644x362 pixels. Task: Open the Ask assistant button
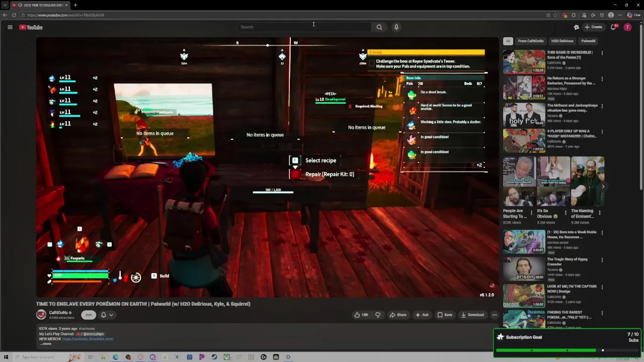click(422, 315)
